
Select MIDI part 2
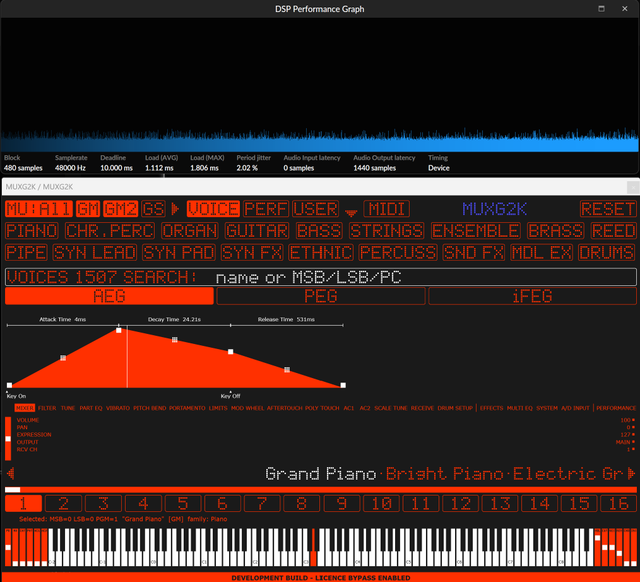tap(63, 503)
